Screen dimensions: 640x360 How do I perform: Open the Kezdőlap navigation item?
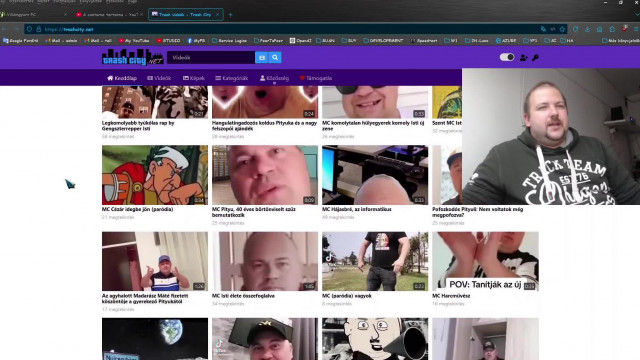coord(122,78)
